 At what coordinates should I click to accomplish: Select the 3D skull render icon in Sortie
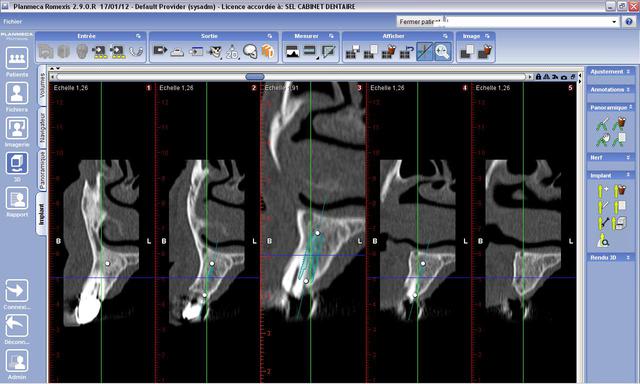250,51
